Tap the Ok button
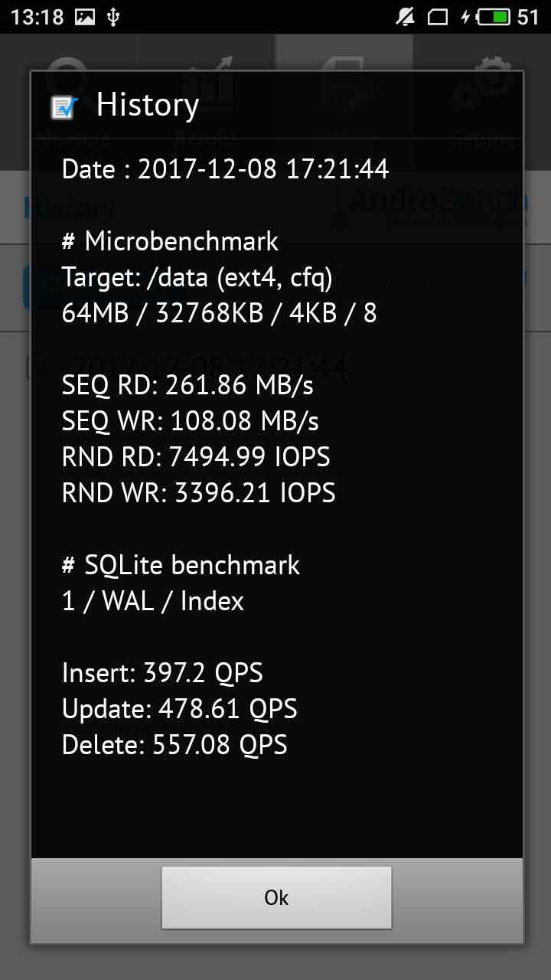The image size is (551, 980). (x=276, y=897)
